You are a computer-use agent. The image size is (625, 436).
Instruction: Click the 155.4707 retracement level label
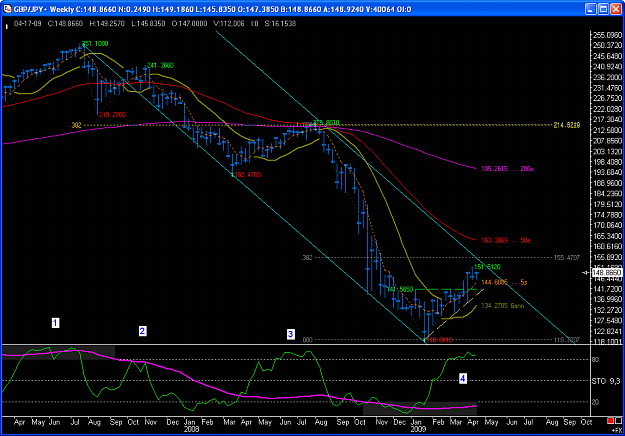(567, 258)
